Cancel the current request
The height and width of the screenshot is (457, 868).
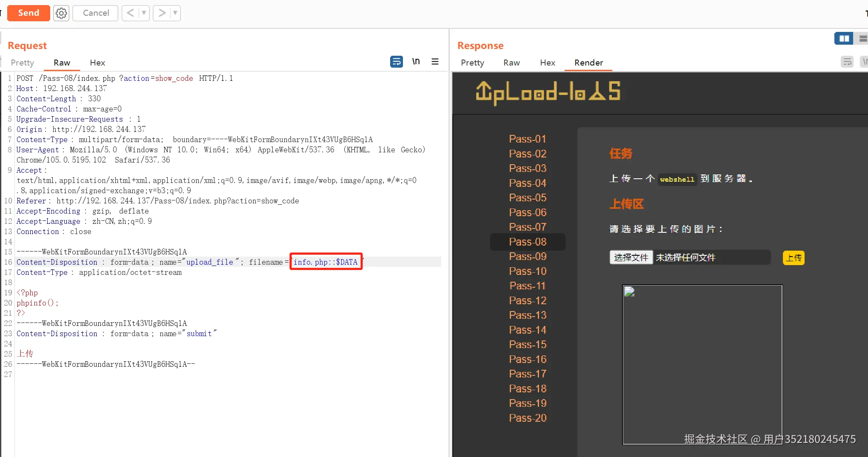coord(96,13)
